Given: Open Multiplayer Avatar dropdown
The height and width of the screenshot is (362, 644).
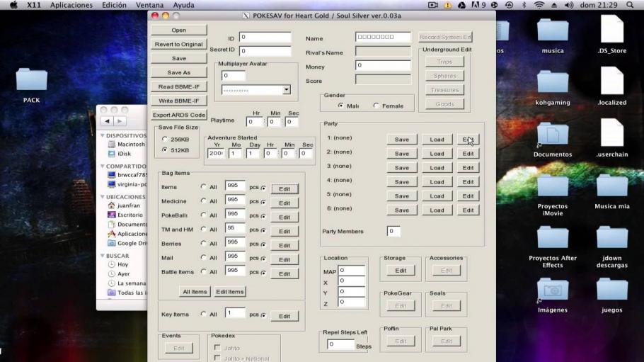Looking at the screenshot, I should tap(287, 90).
